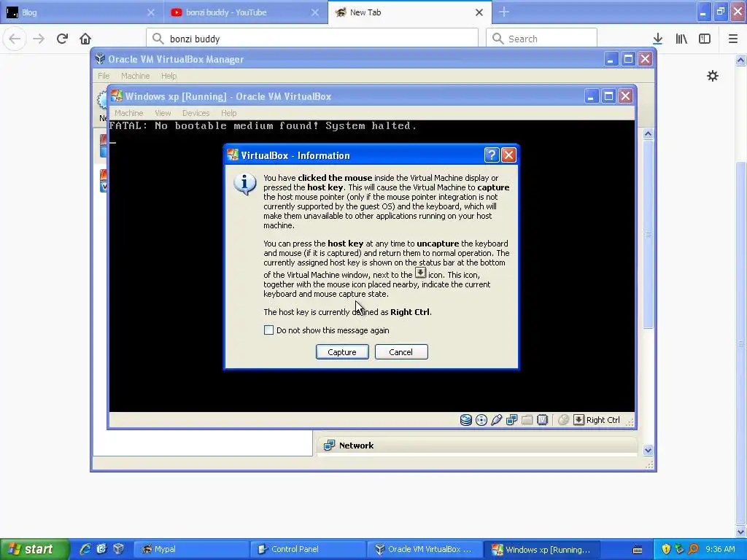Viewport: 747px width, 560px height.
Task: Open File menu in VirtualBox Manager
Action: (x=104, y=76)
